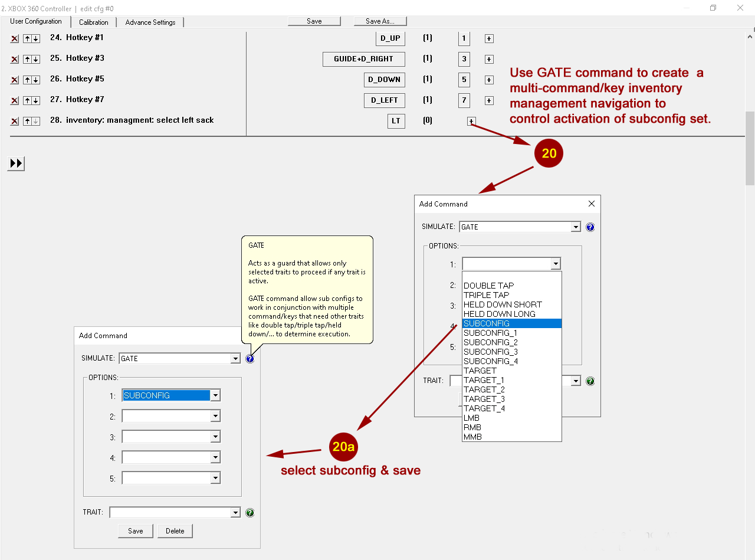Move Hotkey #5 up with arrow icon
This screenshot has height=560, width=755.
(x=27, y=80)
